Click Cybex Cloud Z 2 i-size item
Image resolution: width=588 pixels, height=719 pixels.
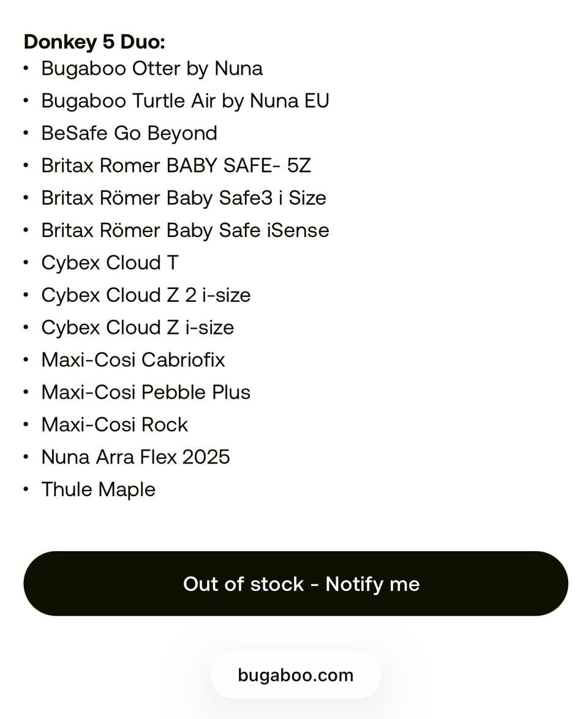[x=146, y=295]
